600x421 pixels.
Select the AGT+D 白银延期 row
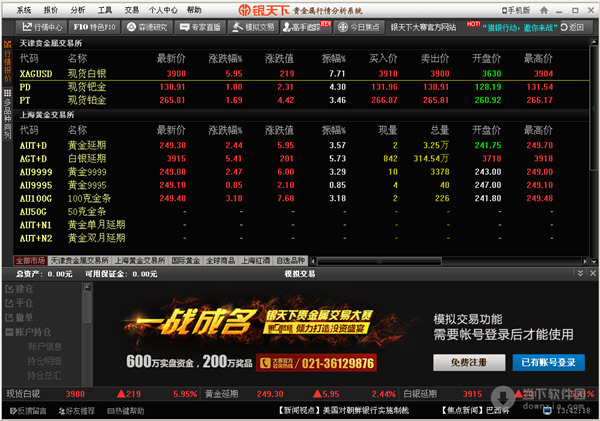click(x=301, y=158)
